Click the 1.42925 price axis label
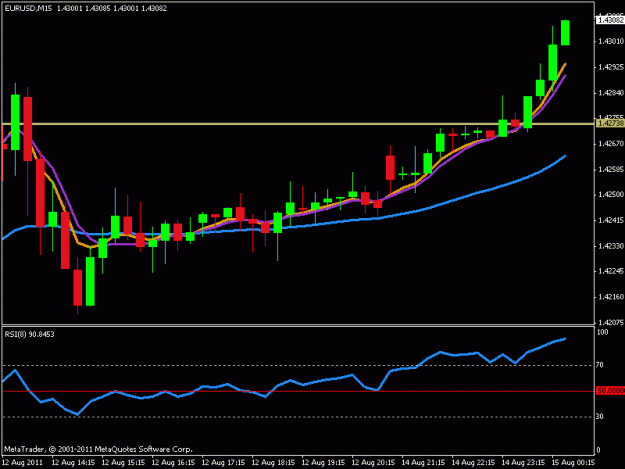Viewport: 625px width, 469px height. [611, 67]
